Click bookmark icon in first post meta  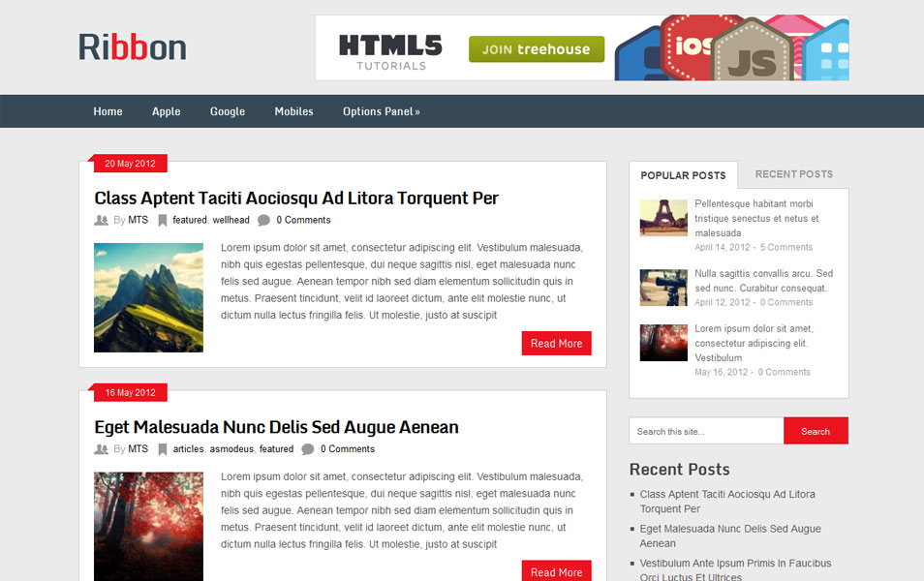(x=163, y=221)
